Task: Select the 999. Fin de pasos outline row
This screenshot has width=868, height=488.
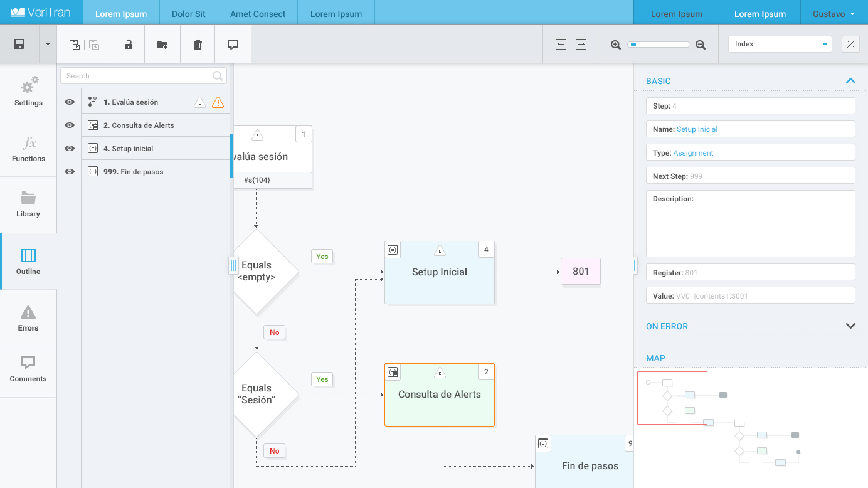Action: click(x=156, y=172)
